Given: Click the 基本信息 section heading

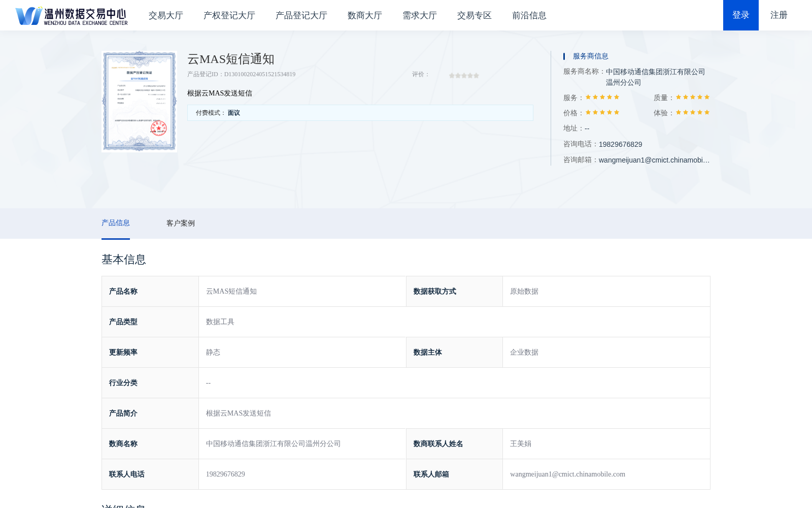Looking at the screenshot, I should [124, 260].
